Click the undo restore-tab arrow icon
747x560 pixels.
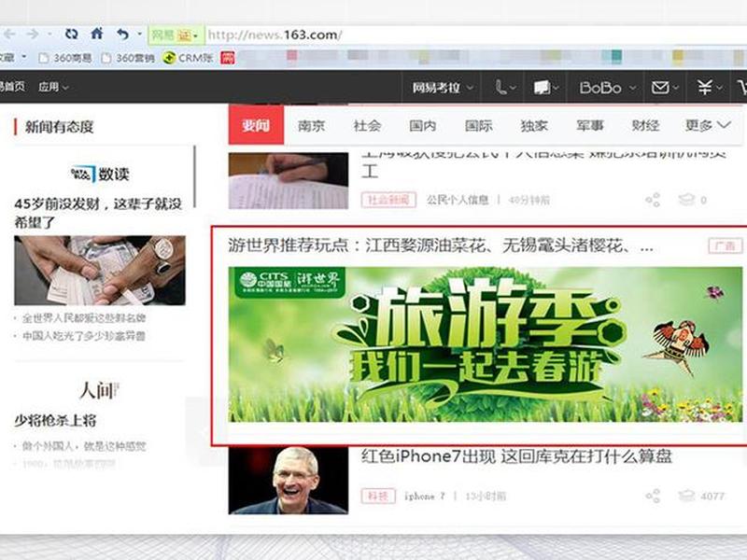[x=123, y=35]
